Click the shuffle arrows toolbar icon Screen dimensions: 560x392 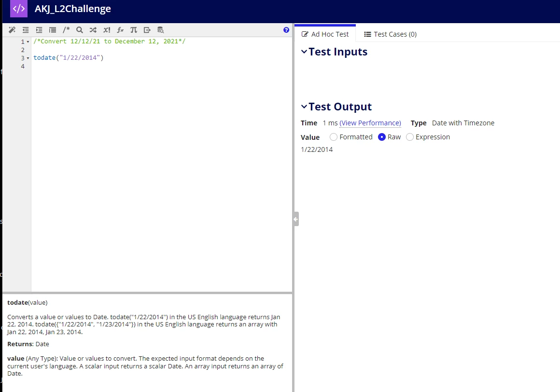coord(93,30)
